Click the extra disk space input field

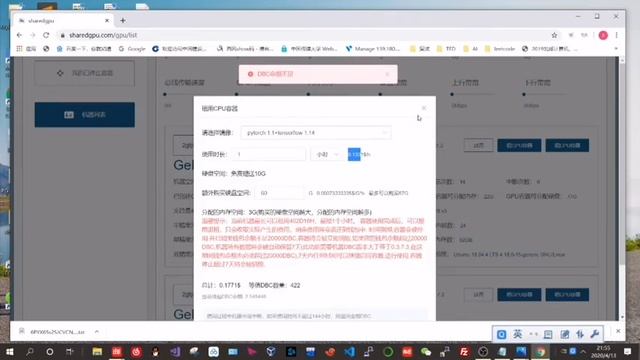(x=280, y=193)
